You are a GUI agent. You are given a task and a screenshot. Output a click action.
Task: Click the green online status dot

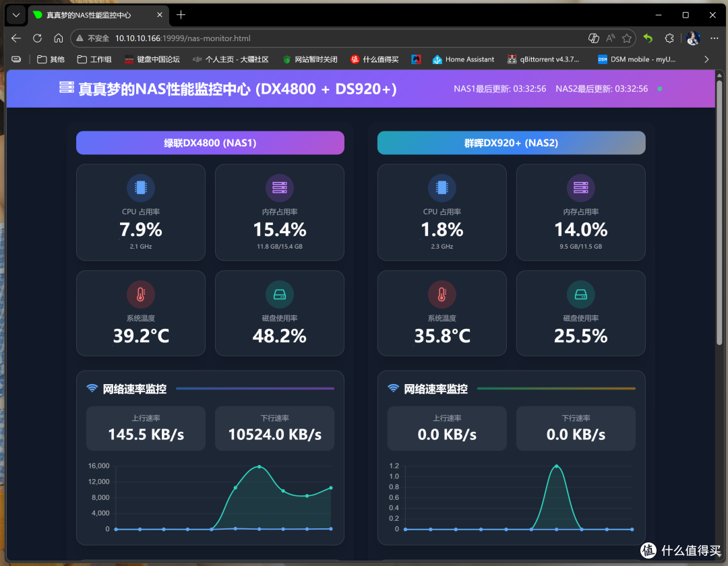tap(660, 89)
